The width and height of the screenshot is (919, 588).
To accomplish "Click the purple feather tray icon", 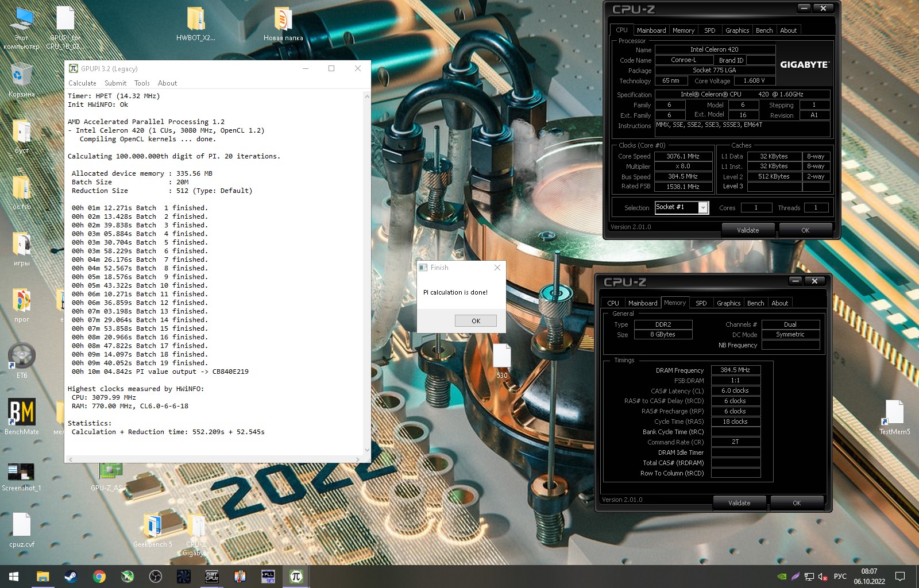I will coord(796,577).
